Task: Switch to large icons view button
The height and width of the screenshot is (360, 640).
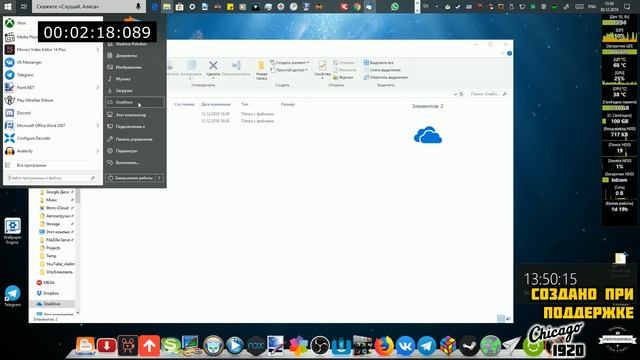Action: tap(508, 319)
